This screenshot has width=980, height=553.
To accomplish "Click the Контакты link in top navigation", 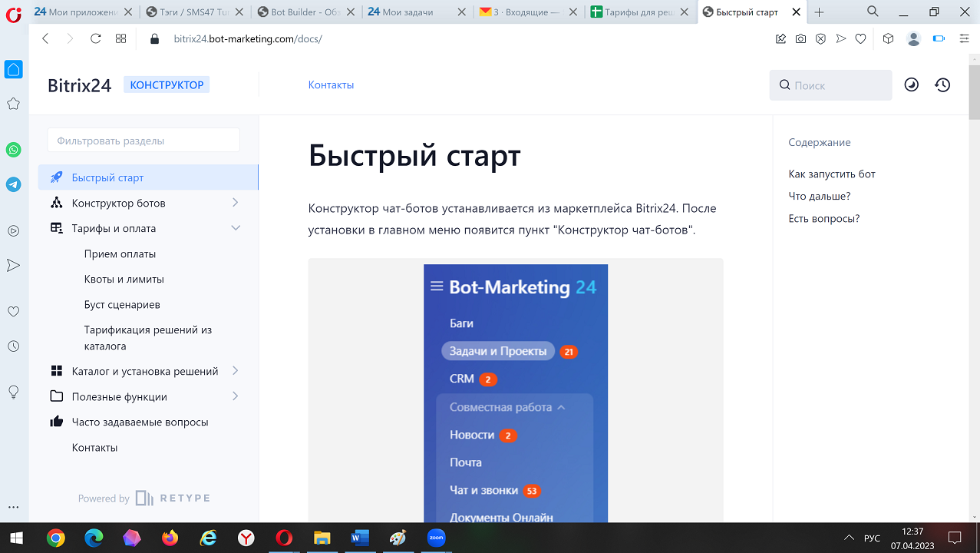I will coord(331,85).
